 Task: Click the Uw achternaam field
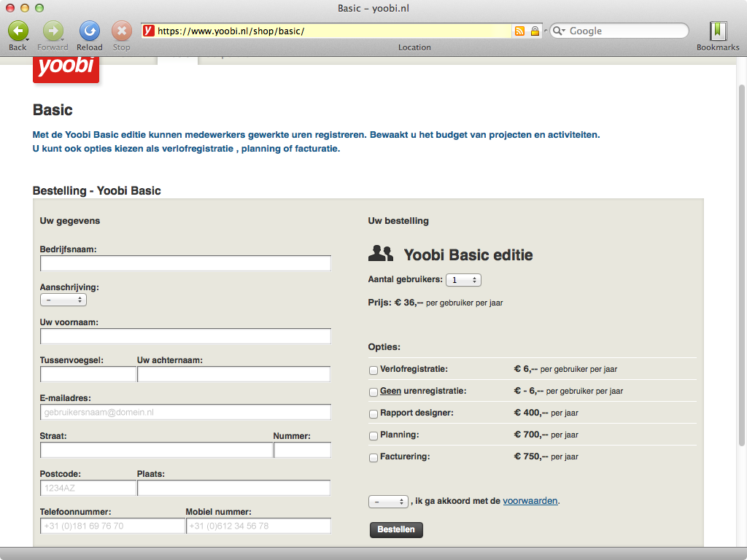click(x=234, y=374)
